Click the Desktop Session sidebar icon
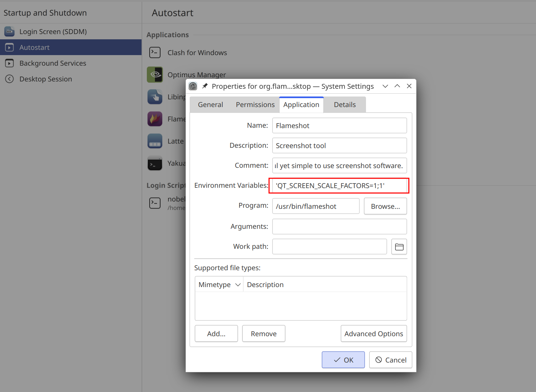The height and width of the screenshot is (392, 536). click(x=9, y=79)
